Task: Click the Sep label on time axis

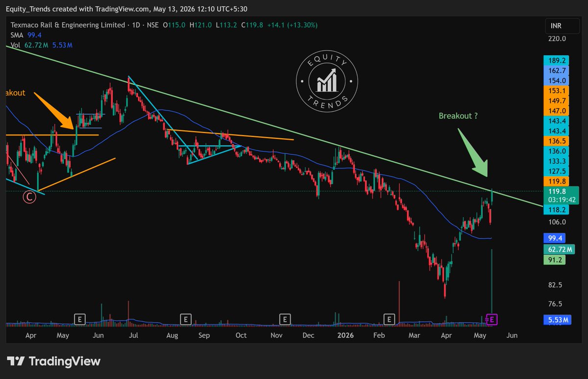Action: click(x=204, y=336)
